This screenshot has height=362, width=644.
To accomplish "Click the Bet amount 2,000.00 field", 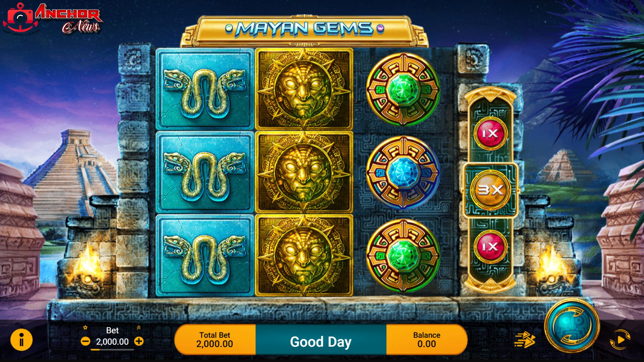I will coord(112,342).
